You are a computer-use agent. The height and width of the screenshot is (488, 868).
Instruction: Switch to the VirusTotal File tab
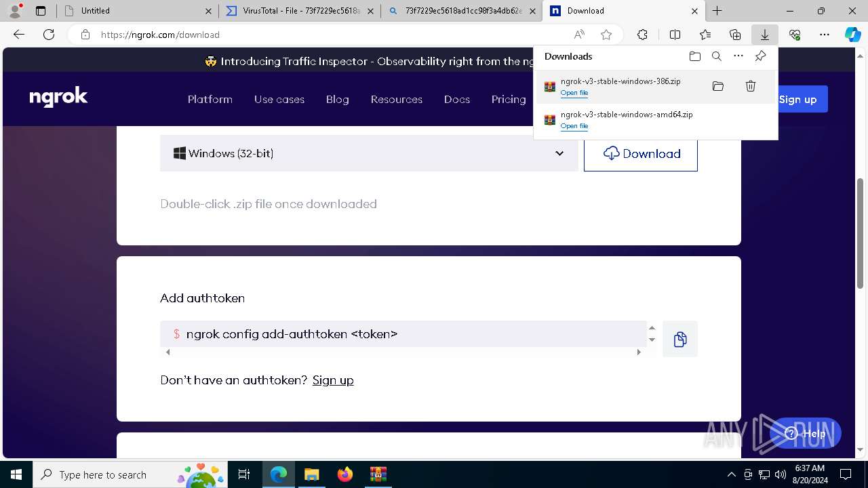[300, 11]
